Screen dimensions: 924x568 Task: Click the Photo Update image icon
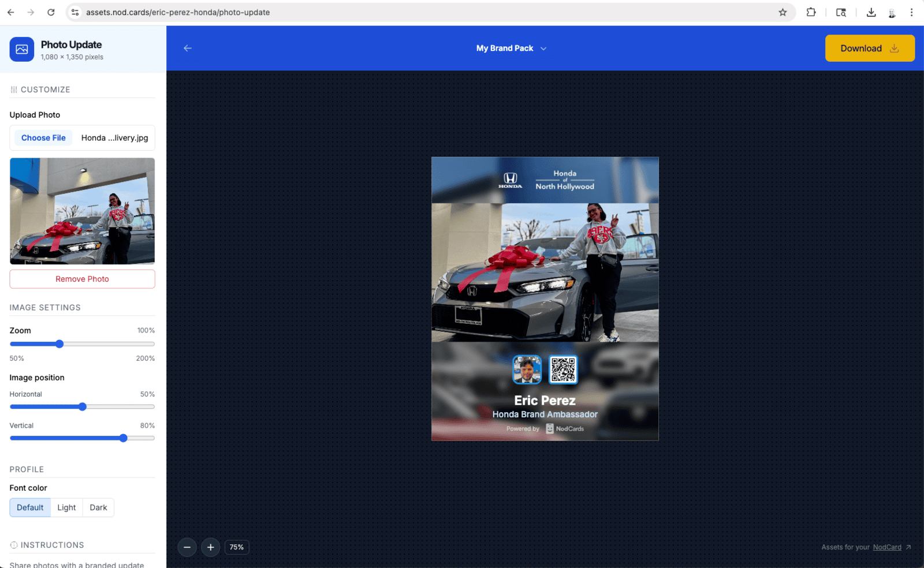click(22, 50)
